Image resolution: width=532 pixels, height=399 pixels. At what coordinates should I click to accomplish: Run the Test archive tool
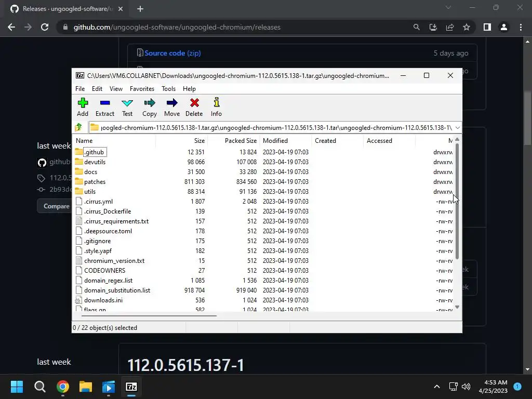click(x=127, y=107)
